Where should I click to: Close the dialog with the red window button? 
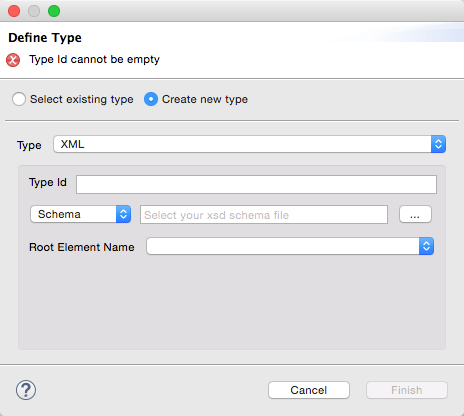(x=14, y=11)
